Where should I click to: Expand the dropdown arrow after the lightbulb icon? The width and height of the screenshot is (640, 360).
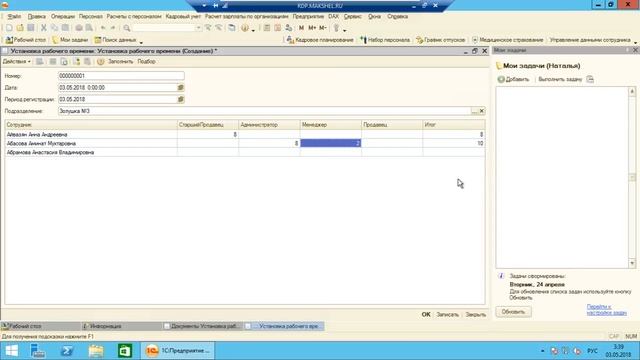pos(344,30)
